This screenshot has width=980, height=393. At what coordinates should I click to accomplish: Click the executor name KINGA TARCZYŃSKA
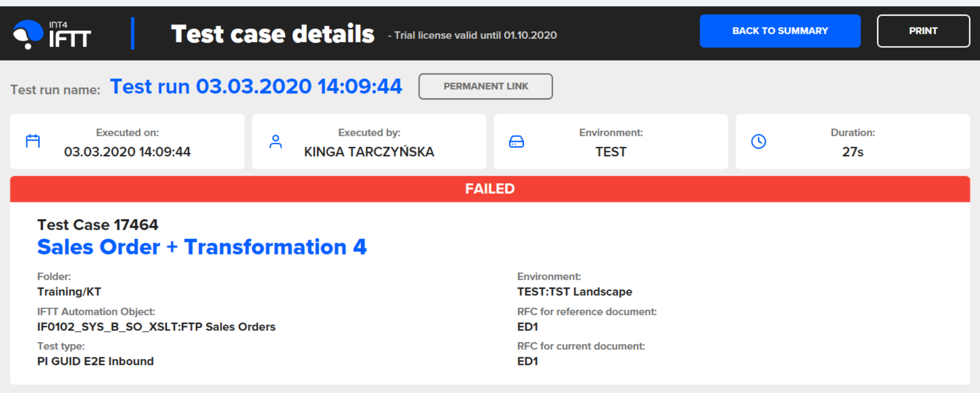pyautogui.click(x=369, y=152)
